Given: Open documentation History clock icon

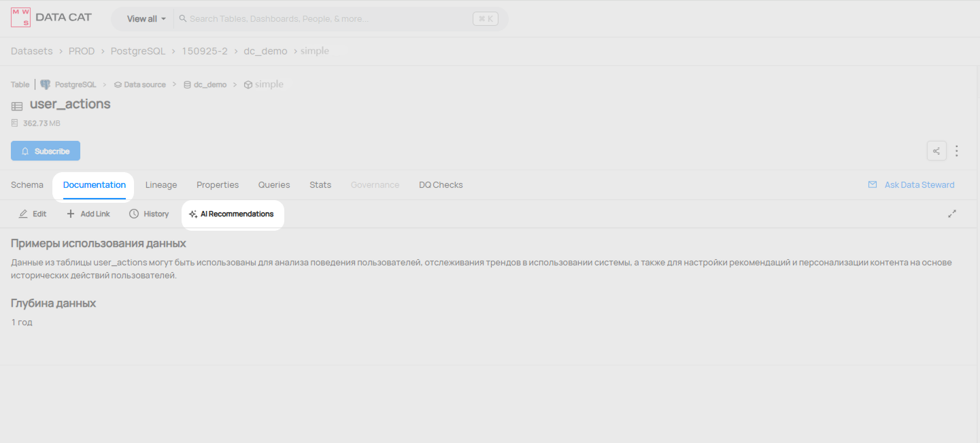Looking at the screenshot, I should click(134, 214).
